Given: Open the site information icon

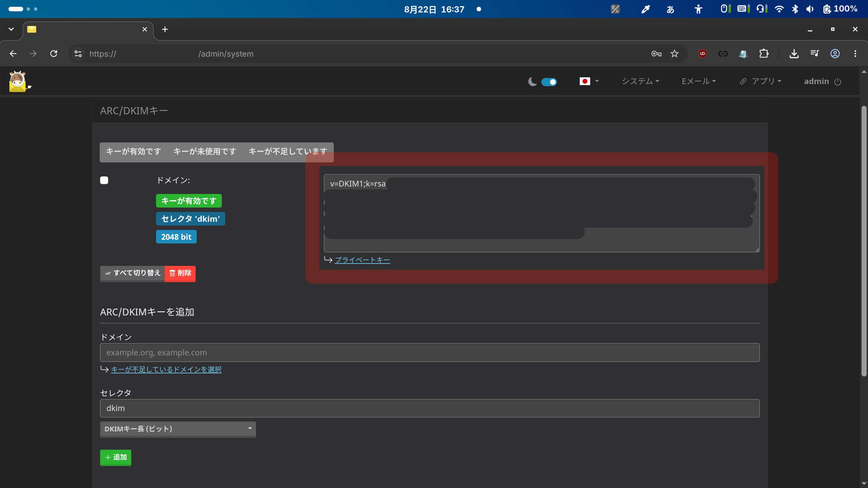Looking at the screenshot, I should pyautogui.click(x=78, y=54).
